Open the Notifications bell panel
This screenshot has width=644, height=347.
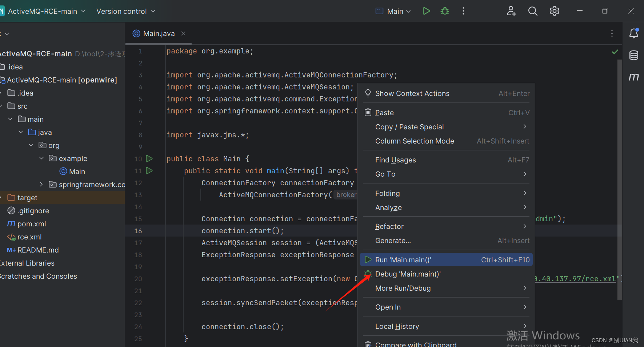pyautogui.click(x=634, y=33)
